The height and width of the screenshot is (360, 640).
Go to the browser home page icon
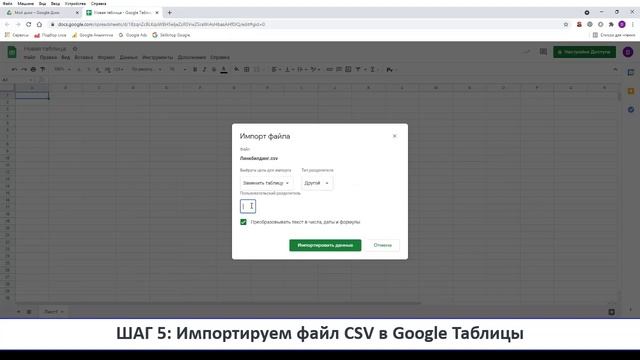(x=39, y=24)
